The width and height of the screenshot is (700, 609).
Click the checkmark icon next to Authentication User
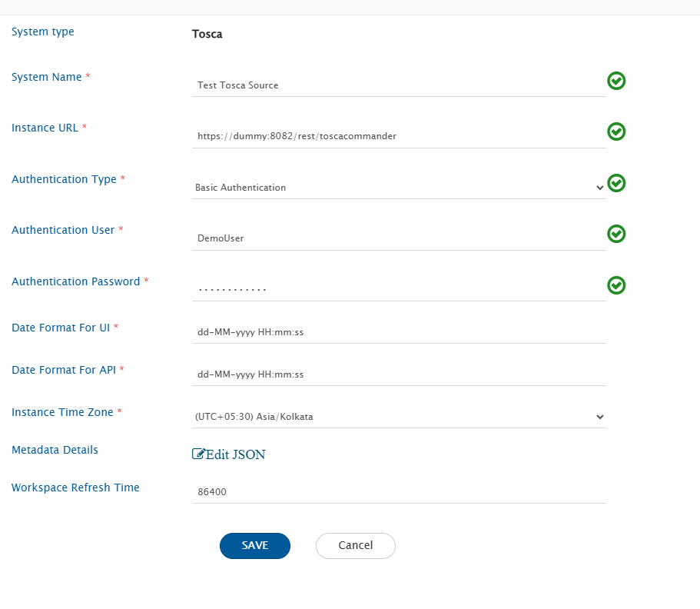point(616,234)
